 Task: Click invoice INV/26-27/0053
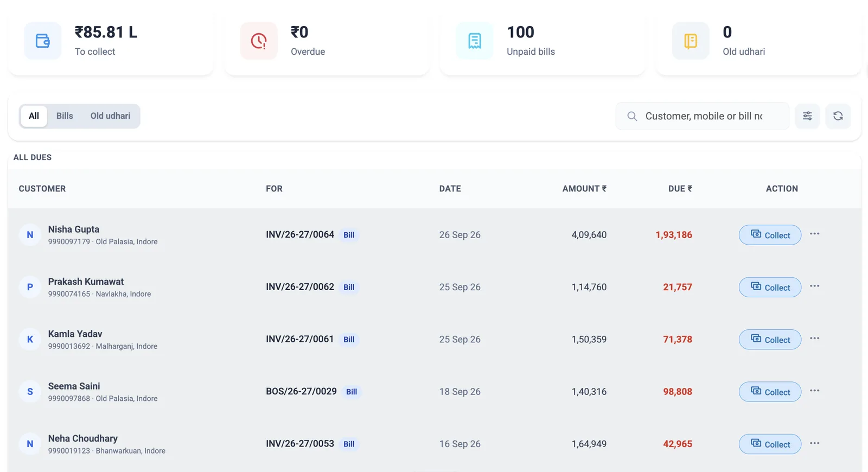point(300,443)
